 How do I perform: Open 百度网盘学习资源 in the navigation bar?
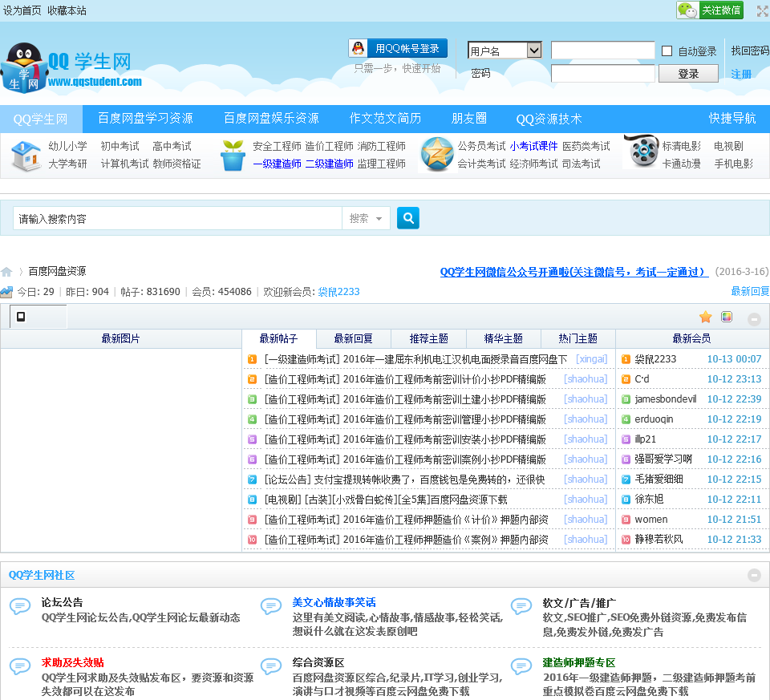(x=145, y=119)
